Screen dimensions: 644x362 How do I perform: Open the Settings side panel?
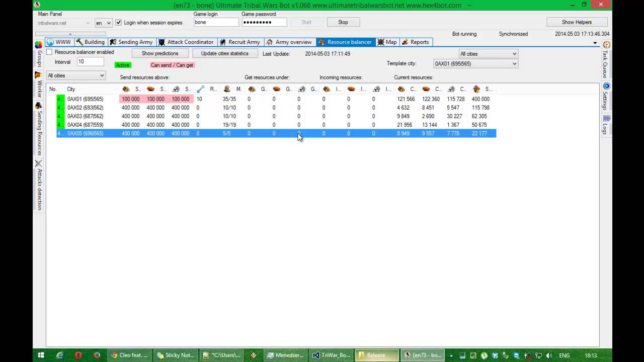pos(606,97)
